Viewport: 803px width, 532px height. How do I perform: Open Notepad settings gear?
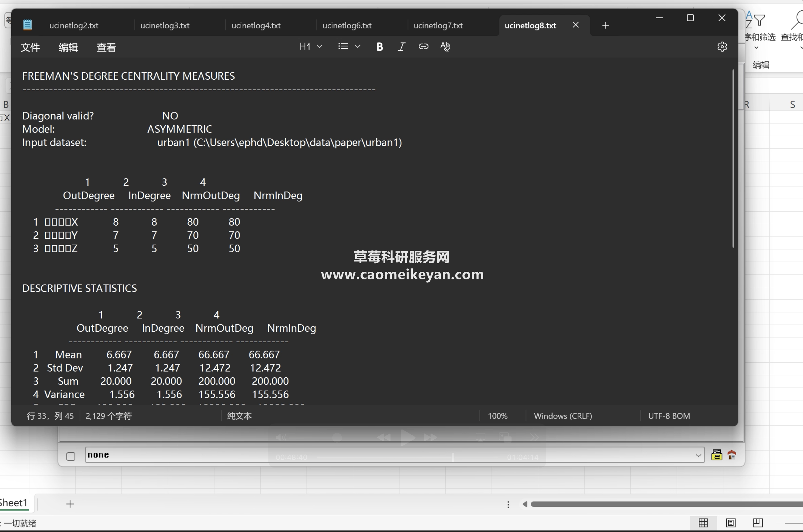(722, 47)
